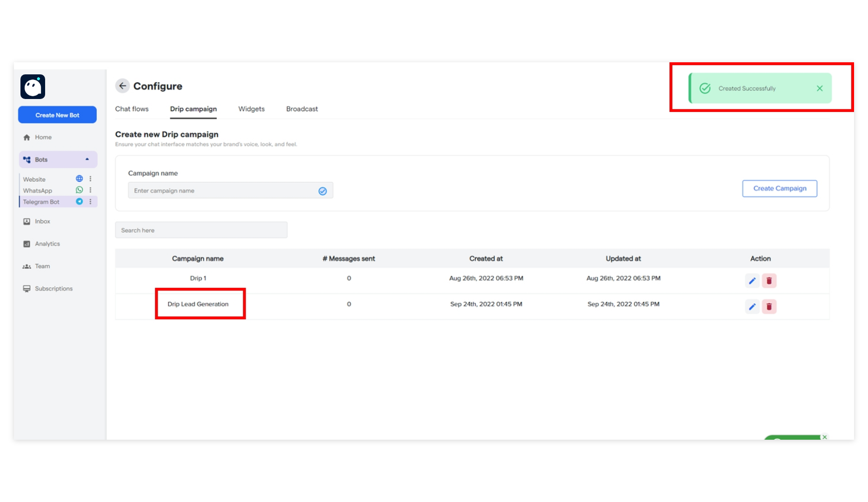Viewport: 868px width, 502px height.
Task: Click the Create Campaign button
Action: [780, 188]
